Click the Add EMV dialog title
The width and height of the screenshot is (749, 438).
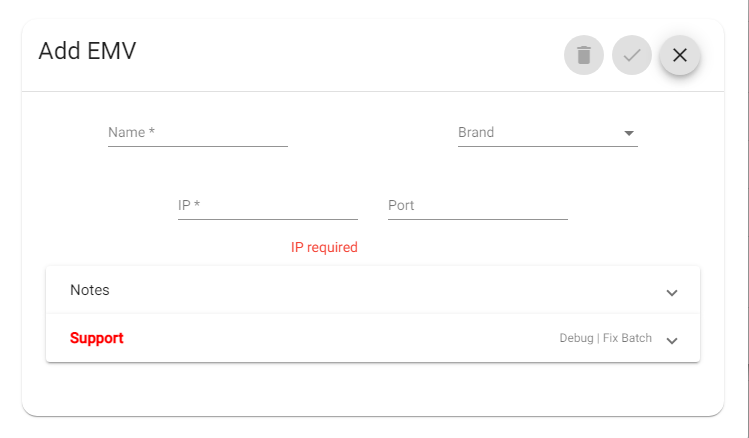(x=87, y=51)
